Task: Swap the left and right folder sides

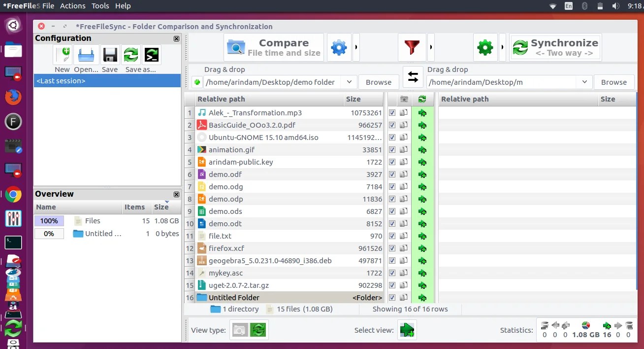Action: [413, 77]
